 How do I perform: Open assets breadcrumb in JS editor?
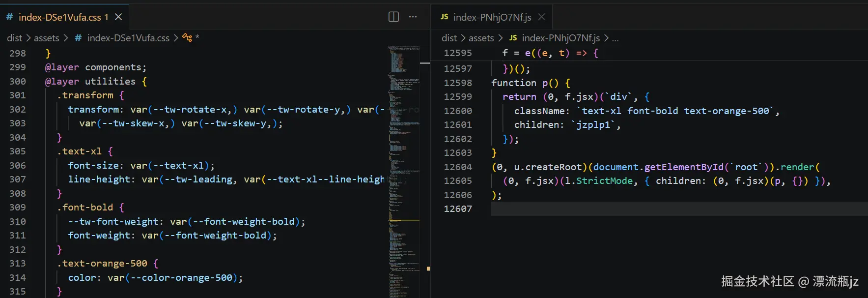coord(481,38)
